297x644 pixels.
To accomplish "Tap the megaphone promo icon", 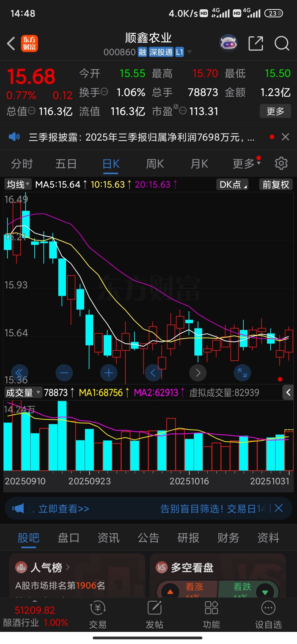I will (18, 508).
